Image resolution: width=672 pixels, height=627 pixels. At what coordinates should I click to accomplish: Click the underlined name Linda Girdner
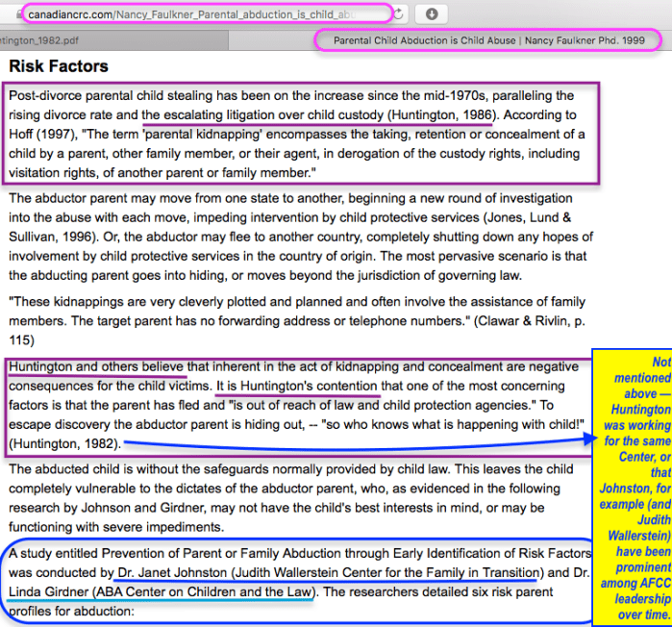(x=47, y=591)
